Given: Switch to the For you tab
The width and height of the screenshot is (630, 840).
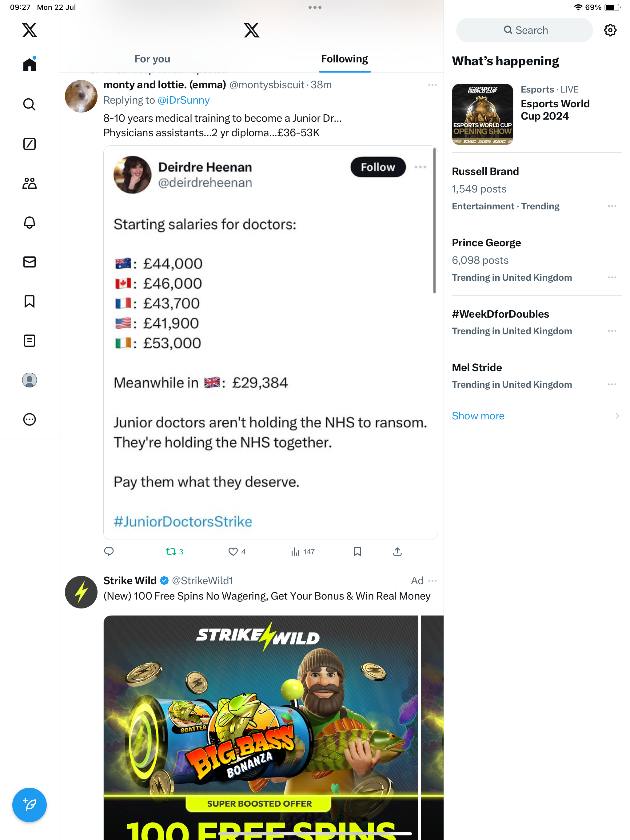Looking at the screenshot, I should coord(152,59).
